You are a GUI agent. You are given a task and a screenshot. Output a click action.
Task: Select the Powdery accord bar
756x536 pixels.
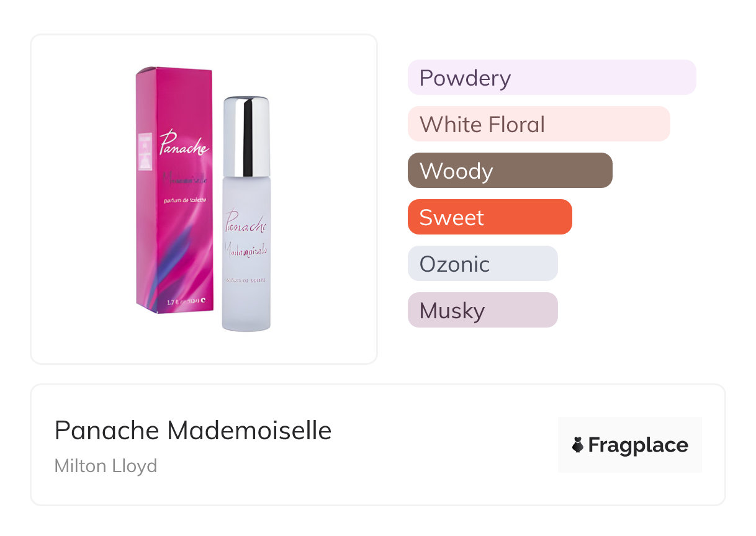(551, 78)
